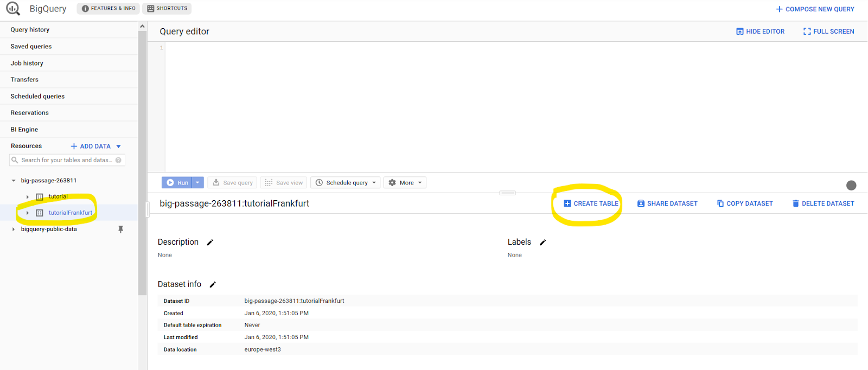
Task: Expand the tutorialFrankfurt dataset
Action: [x=27, y=213]
